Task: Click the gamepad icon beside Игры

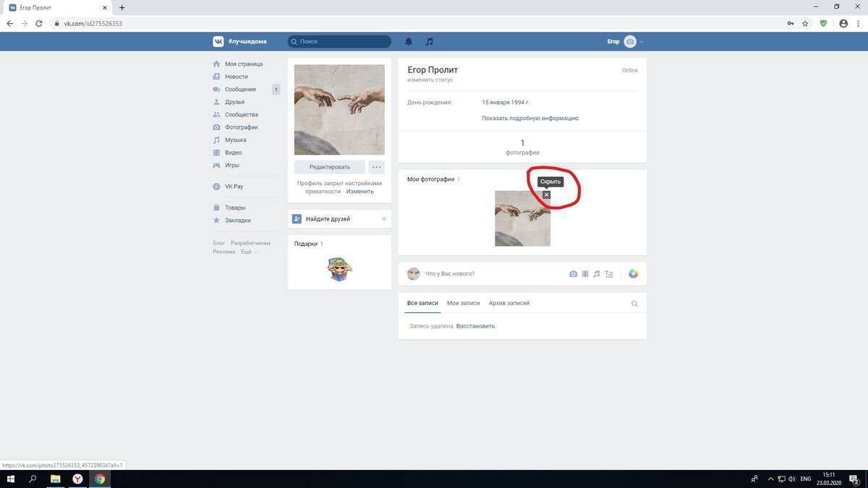Action: [x=216, y=166]
